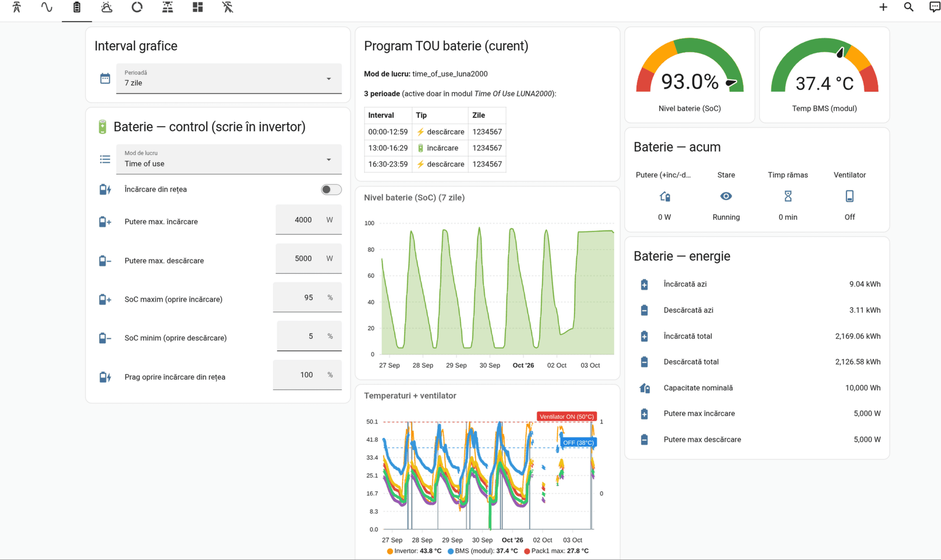Click the 13:00-16:29 încărcare table row
This screenshot has height=560, width=941.
point(435,148)
